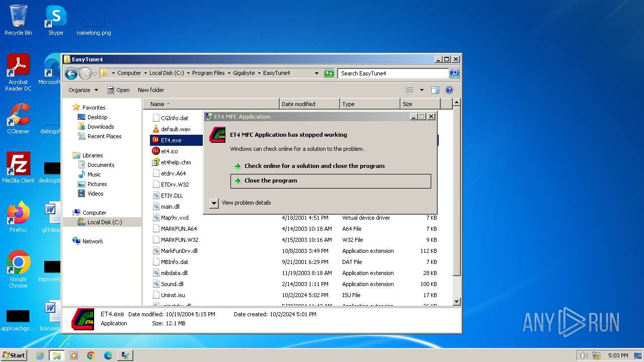Image resolution: width=644 pixels, height=362 pixels.
Task: Select the ET4.exe file icon
Action: pyautogui.click(x=155, y=140)
